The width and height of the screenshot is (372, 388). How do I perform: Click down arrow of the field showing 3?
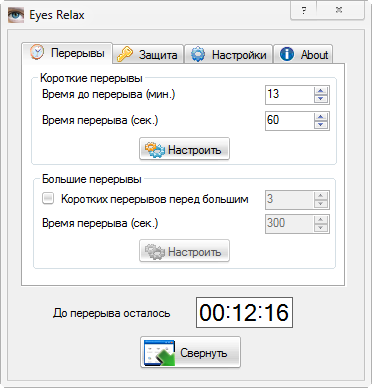(x=321, y=204)
